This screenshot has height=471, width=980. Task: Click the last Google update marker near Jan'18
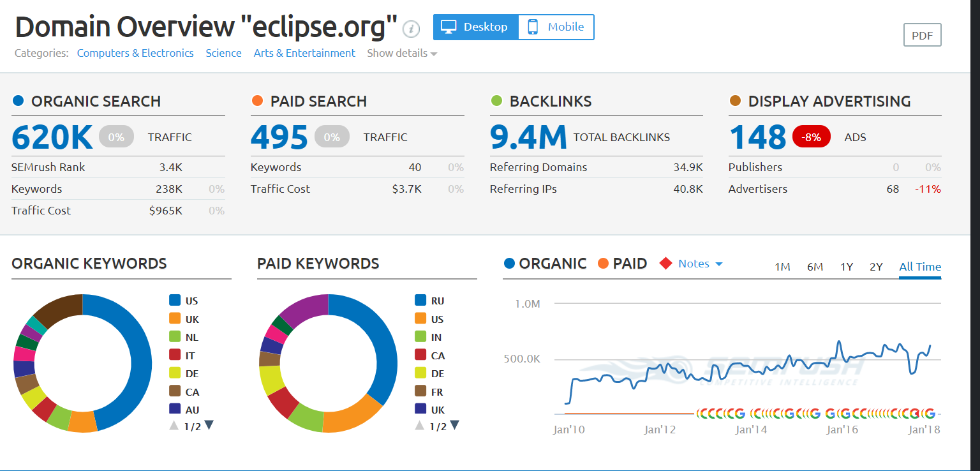pyautogui.click(x=929, y=413)
